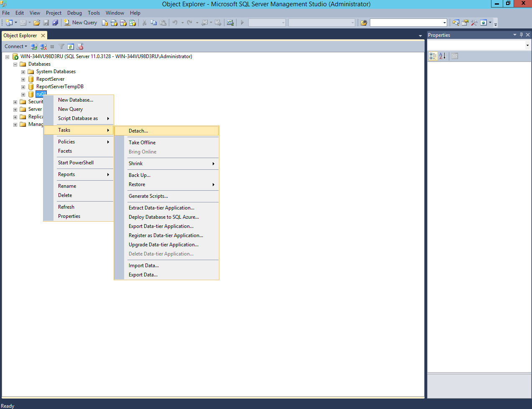Select Start PowerShell in context menu
Screen dimensions: 532x409
[79, 163]
